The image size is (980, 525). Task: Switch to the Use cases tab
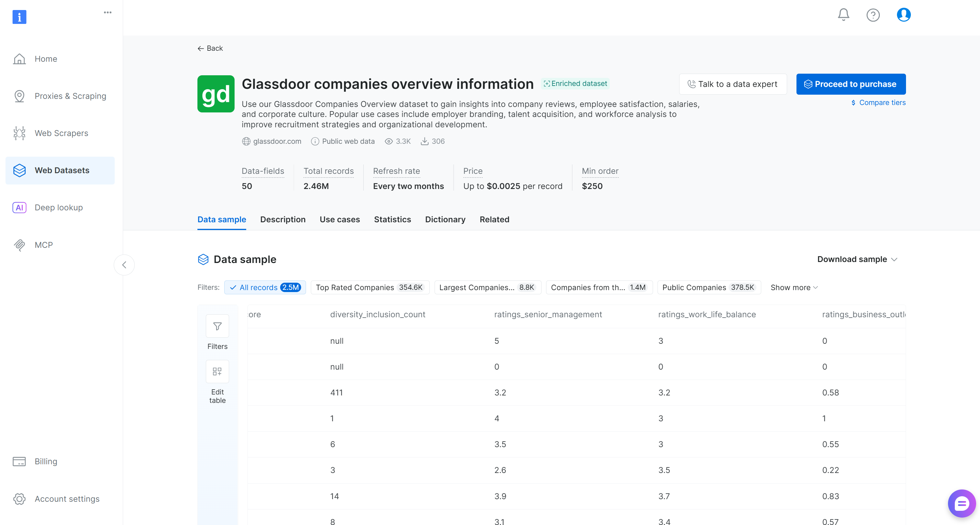click(x=339, y=219)
